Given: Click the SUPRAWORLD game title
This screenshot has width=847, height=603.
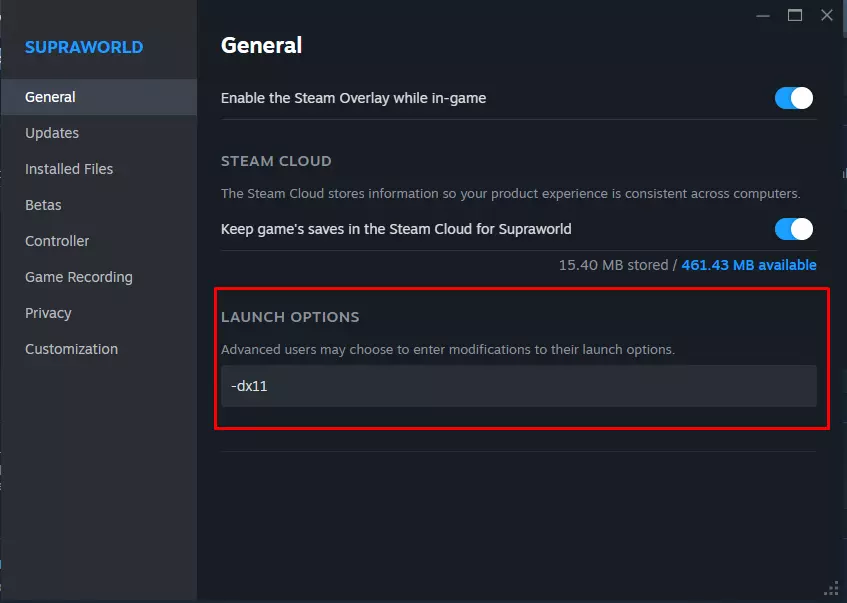Looking at the screenshot, I should [x=84, y=47].
